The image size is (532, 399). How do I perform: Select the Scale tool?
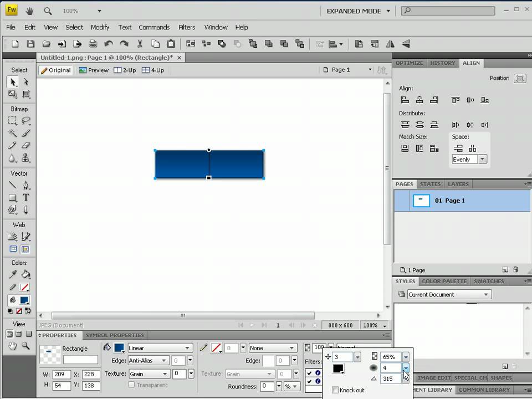(x=13, y=94)
